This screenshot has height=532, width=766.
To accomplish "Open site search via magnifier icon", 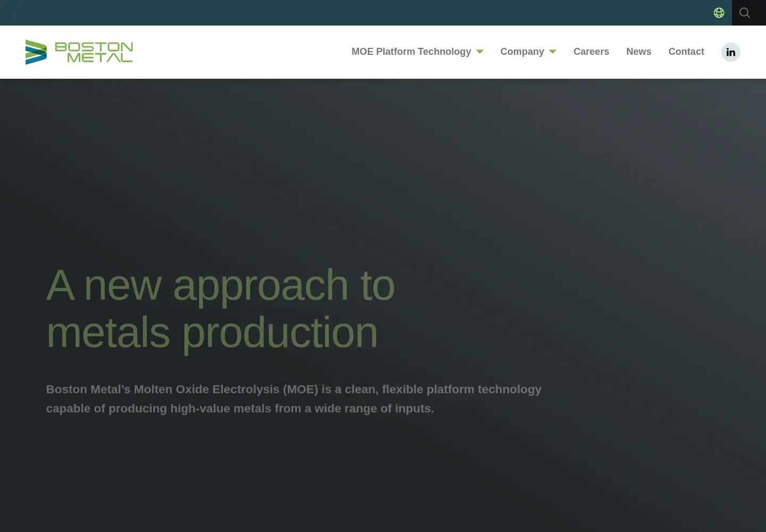I will pos(745,13).
